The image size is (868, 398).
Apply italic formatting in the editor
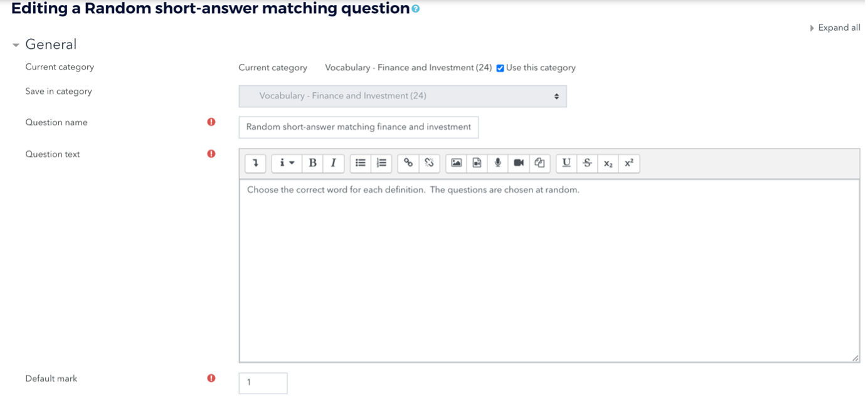pyautogui.click(x=333, y=163)
